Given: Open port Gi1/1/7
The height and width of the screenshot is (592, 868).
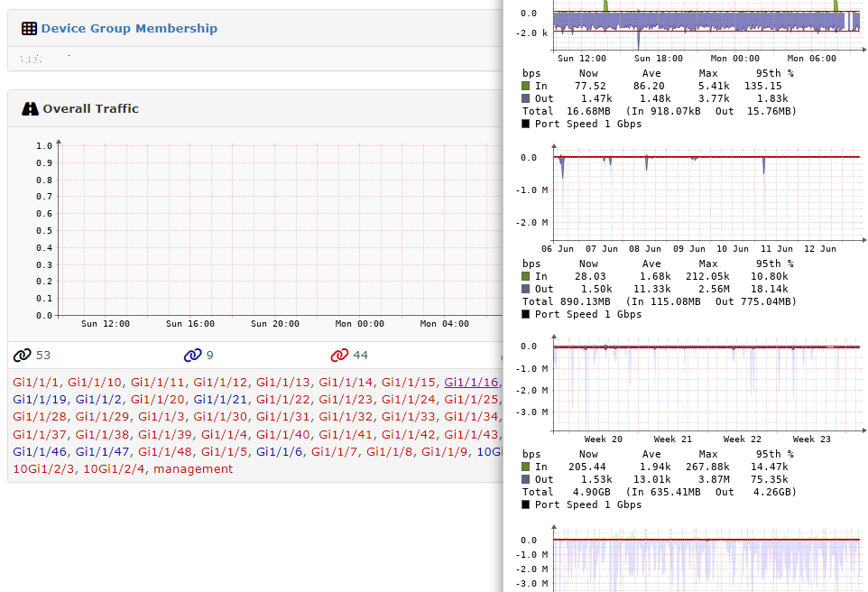Looking at the screenshot, I should (x=334, y=452).
